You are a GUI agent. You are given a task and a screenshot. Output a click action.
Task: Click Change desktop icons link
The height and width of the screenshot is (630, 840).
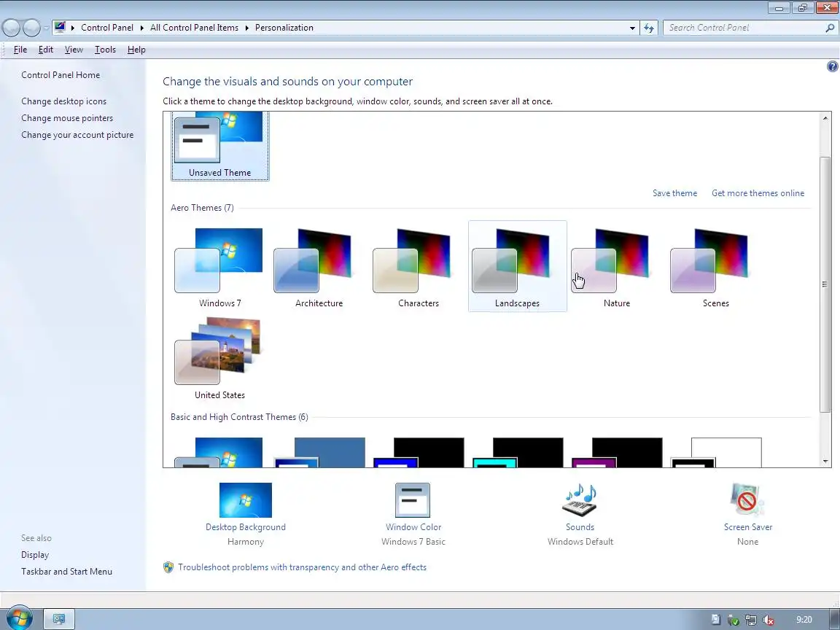pyautogui.click(x=63, y=101)
